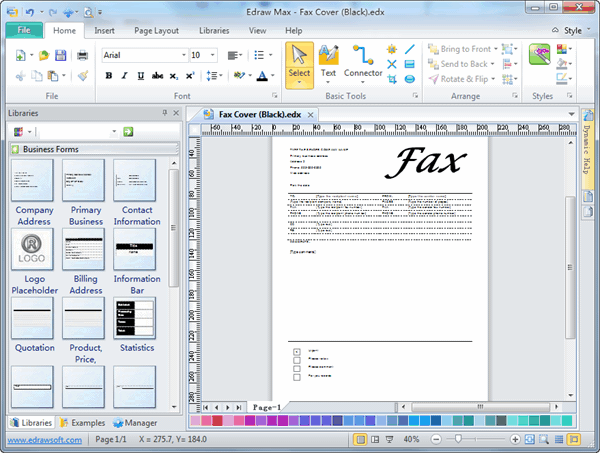
Task: Click the Print icon
Action: click(82, 55)
